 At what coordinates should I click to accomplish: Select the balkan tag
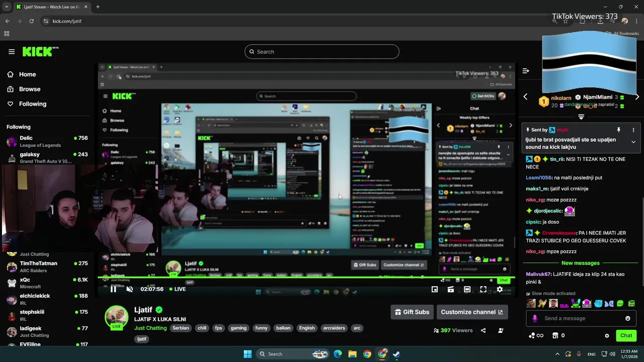click(283, 328)
